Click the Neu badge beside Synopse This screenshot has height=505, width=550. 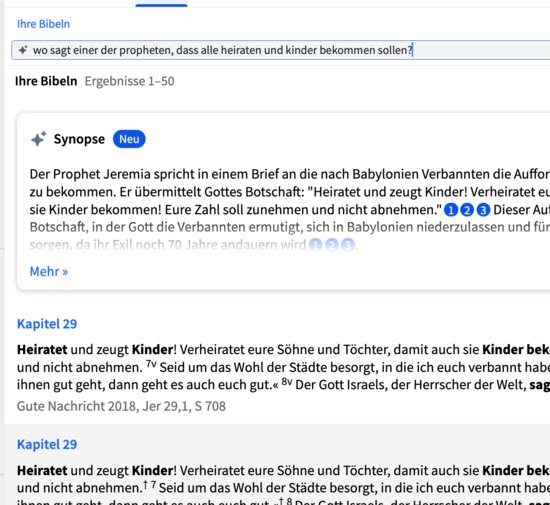(x=129, y=139)
